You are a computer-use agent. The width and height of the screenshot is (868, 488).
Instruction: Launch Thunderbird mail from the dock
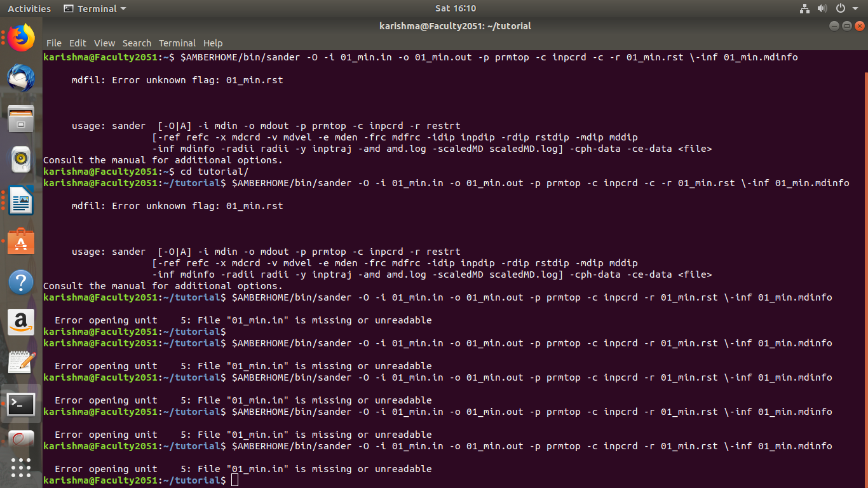(x=21, y=79)
